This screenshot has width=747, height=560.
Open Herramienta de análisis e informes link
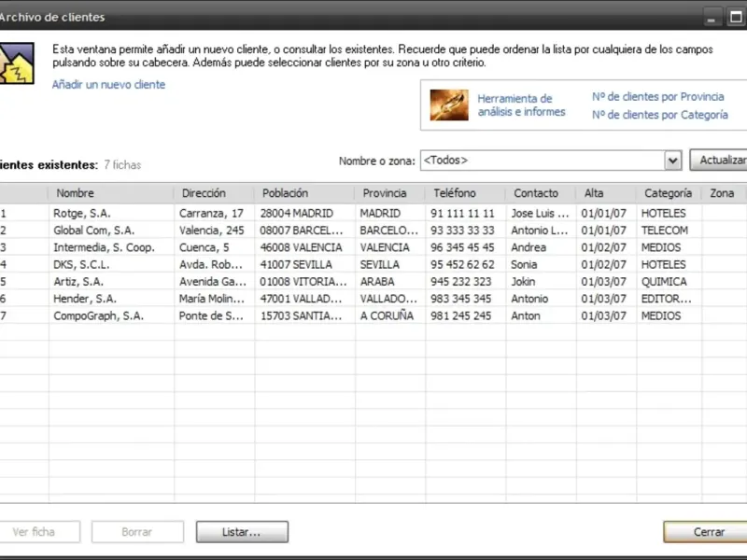521,105
